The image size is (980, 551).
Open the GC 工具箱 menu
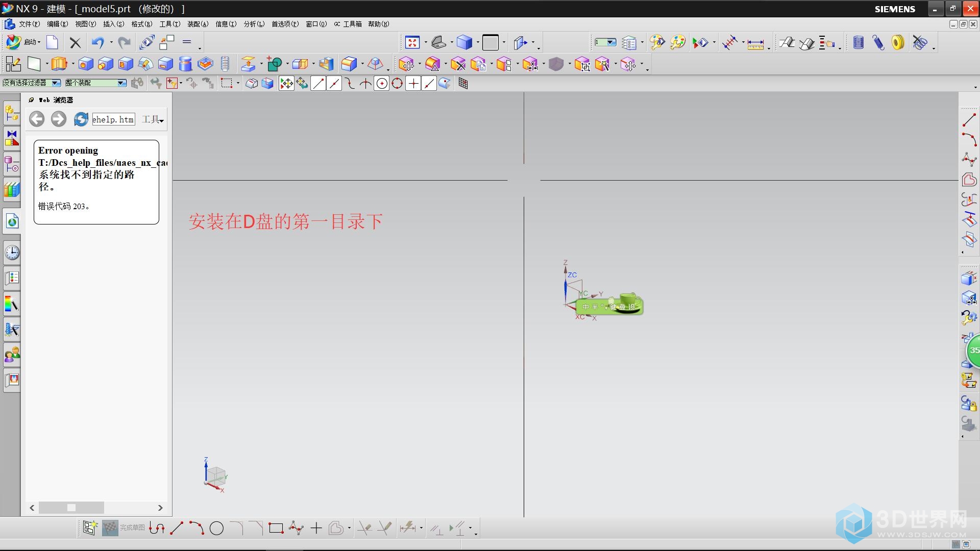click(x=348, y=24)
